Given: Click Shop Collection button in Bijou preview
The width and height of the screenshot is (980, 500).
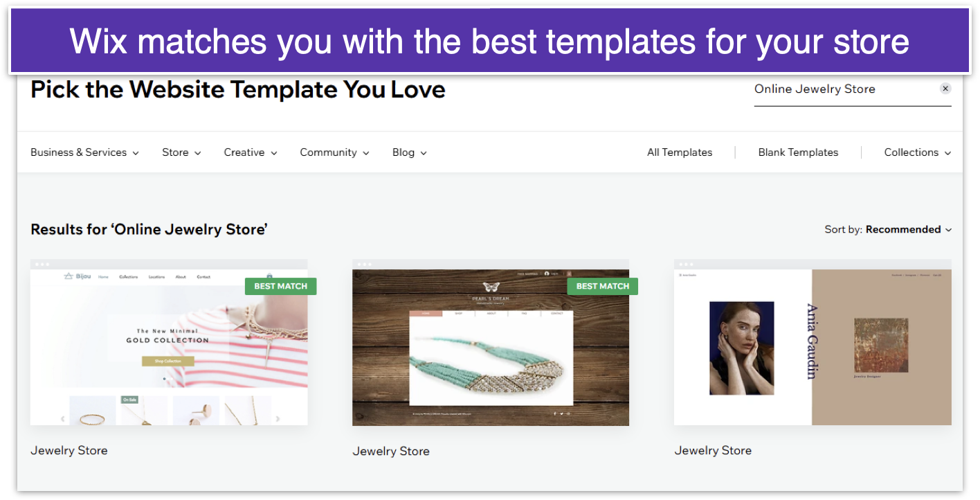Looking at the screenshot, I should click(168, 361).
